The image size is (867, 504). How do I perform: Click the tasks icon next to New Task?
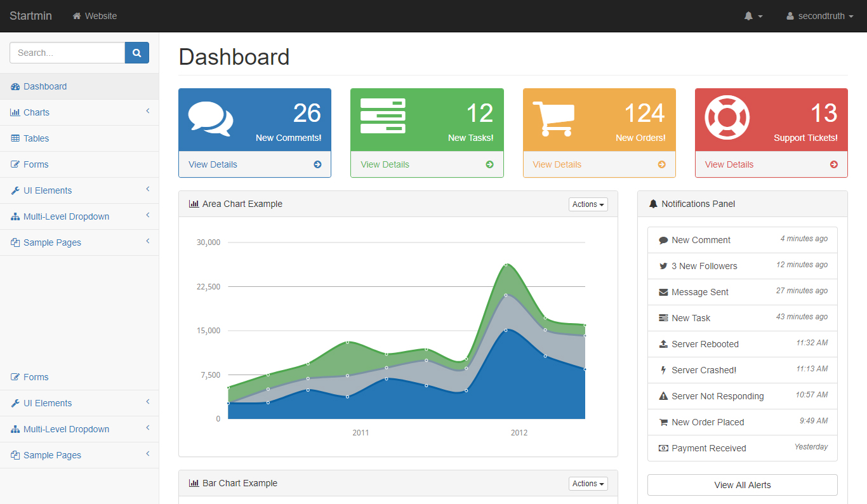tap(663, 318)
